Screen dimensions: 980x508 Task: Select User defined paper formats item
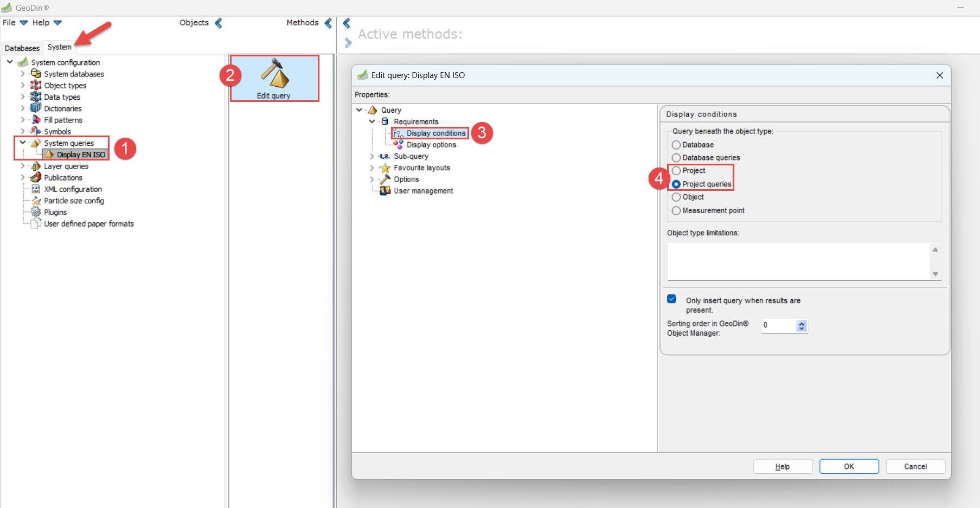click(89, 223)
